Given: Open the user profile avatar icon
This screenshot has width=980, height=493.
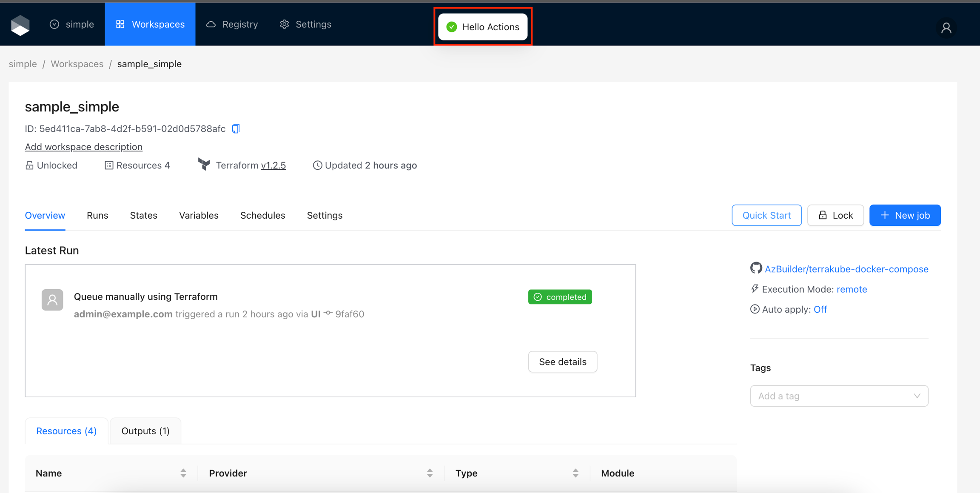Looking at the screenshot, I should pyautogui.click(x=946, y=28).
